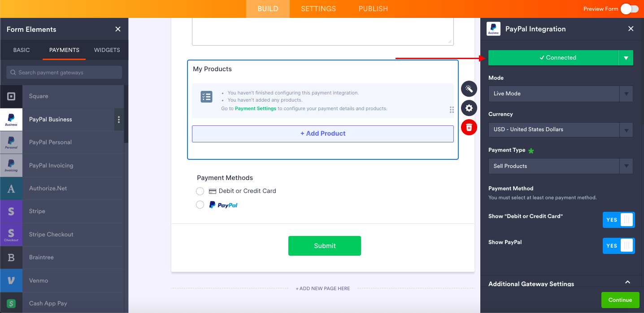Choose the Venmo gateway icon

11,281
